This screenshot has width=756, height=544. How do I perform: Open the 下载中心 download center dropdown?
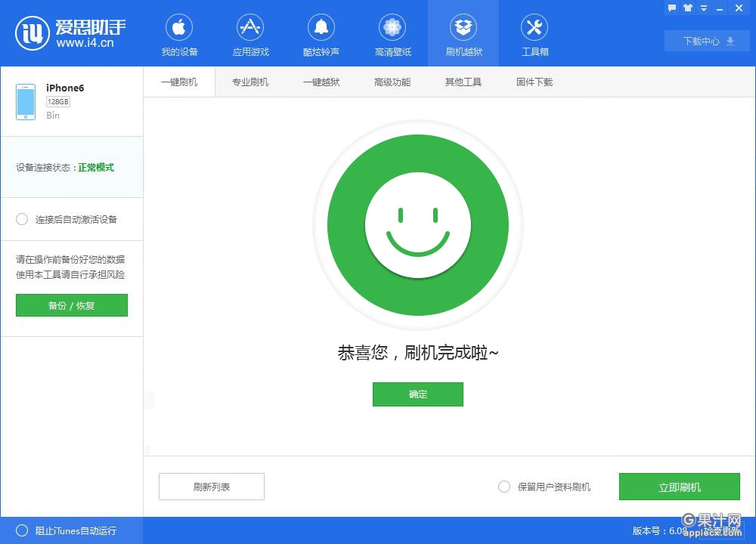click(x=706, y=42)
